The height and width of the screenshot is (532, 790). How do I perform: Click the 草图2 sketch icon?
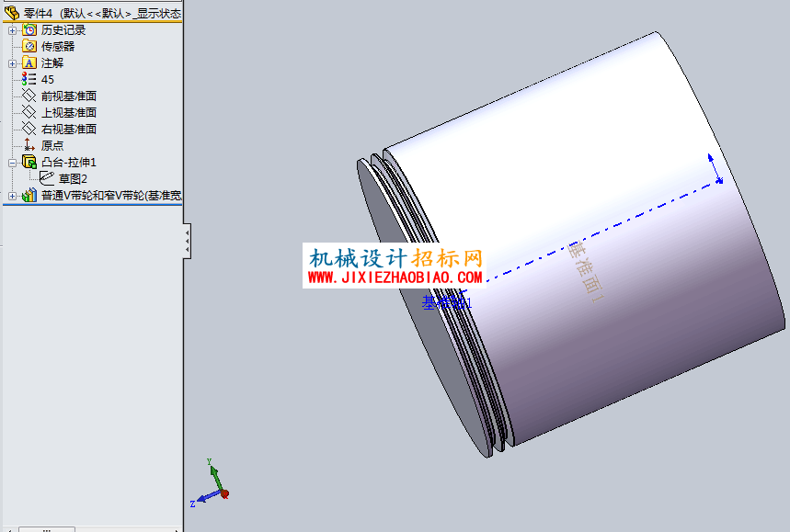point(47,178)
